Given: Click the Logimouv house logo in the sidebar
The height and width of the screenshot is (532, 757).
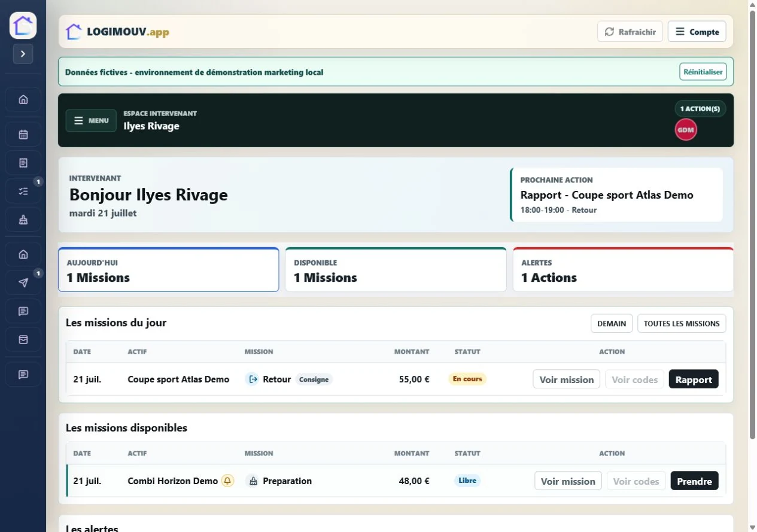Looking at the screenshot, I should [x=23, y=26].
